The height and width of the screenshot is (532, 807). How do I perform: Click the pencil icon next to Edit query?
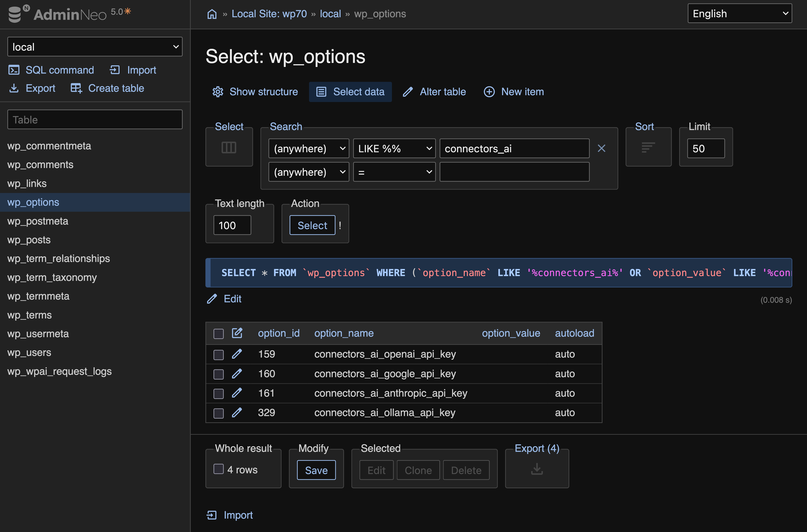point(212,299)
